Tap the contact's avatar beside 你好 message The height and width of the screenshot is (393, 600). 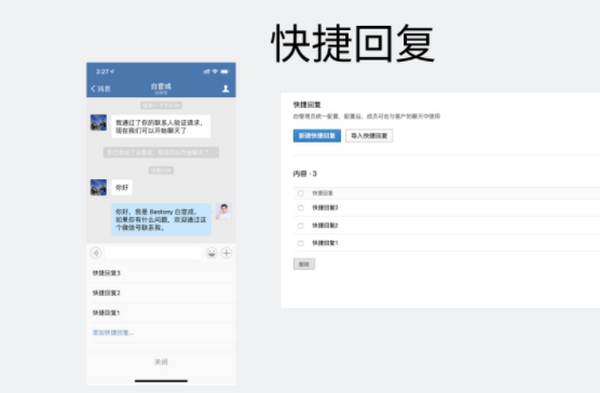pos(98,187)
